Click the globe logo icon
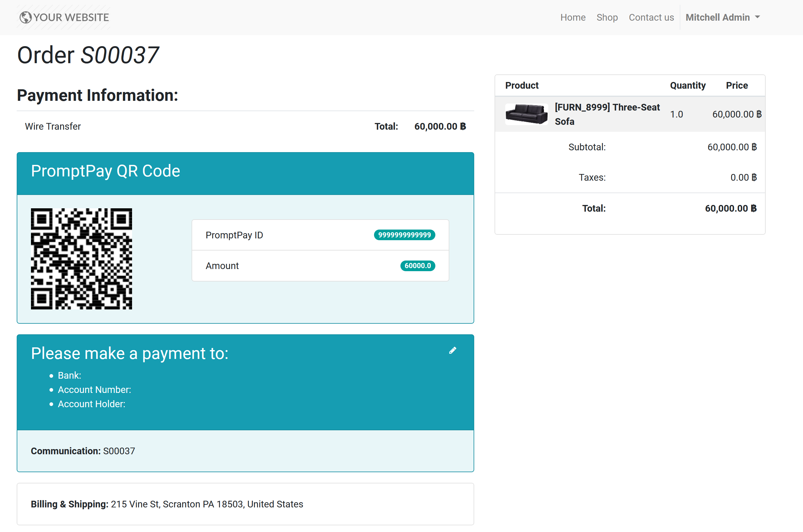 pyautogui.click(x=26, y=17)
